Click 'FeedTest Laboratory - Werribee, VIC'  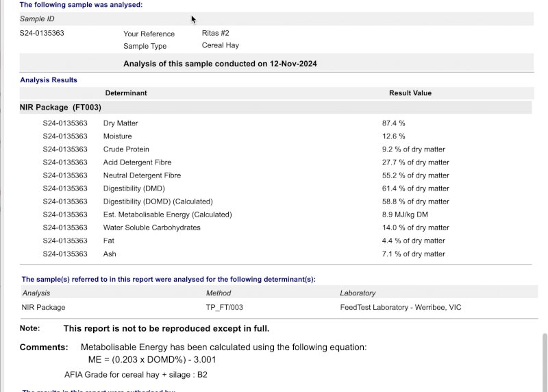click(401, 308)
